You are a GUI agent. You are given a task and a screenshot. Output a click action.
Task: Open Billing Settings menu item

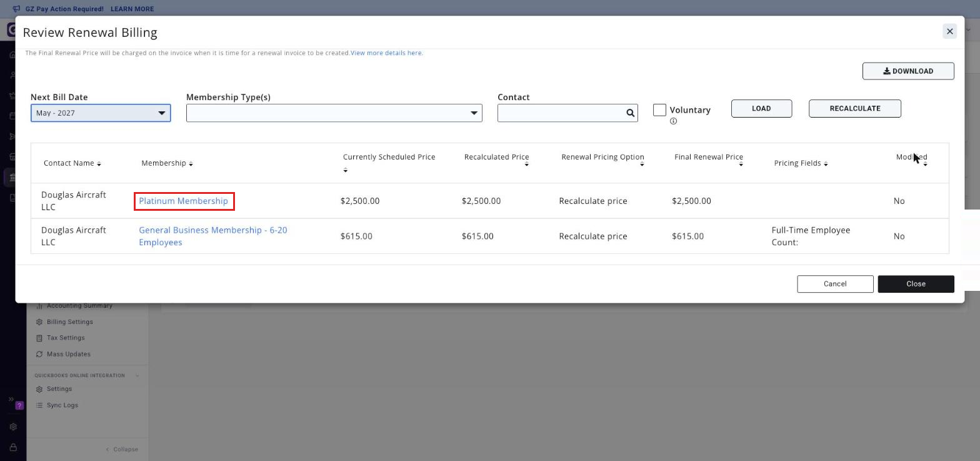click(69, 322)
